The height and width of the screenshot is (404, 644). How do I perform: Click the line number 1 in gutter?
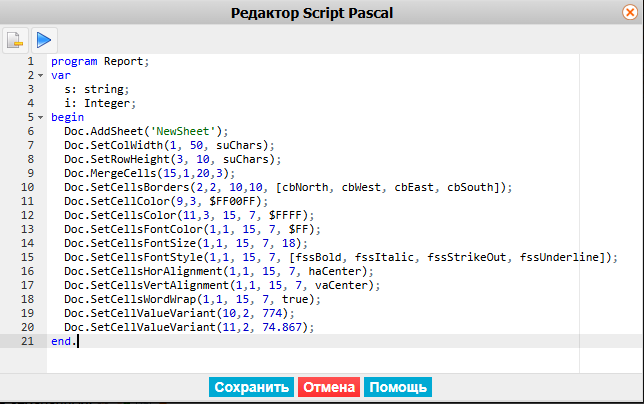[x=31, y=62]
